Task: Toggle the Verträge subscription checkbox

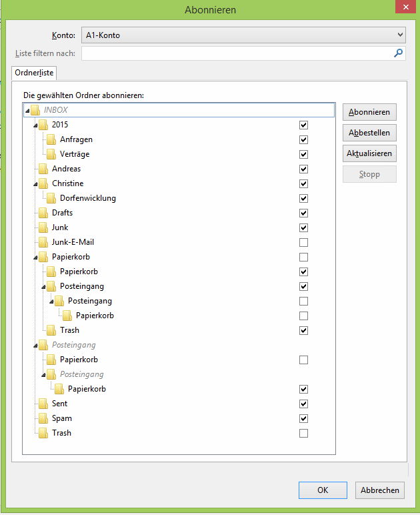Action: (303, 154)
